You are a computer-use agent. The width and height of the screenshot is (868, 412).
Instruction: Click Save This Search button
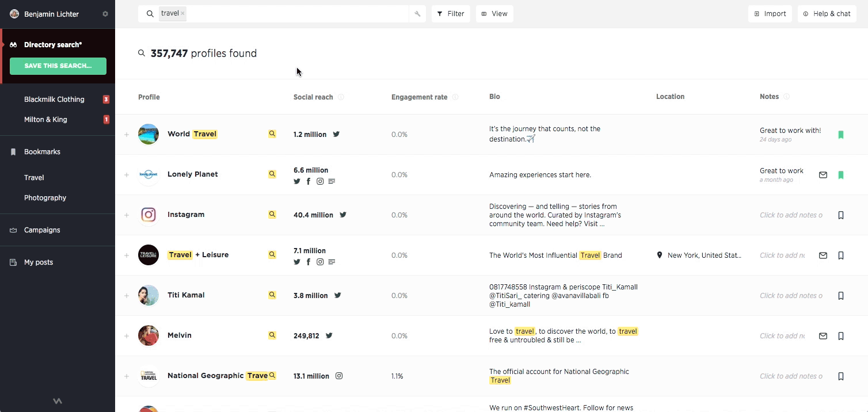pyautogui.click(x=58, y=66)
